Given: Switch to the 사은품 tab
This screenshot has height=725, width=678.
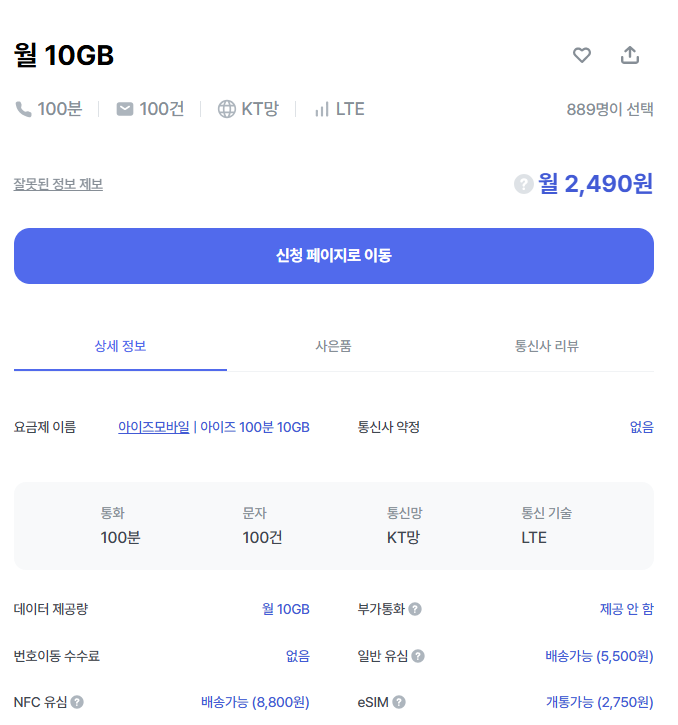Looking at the screenshot, I should (333, 347).
